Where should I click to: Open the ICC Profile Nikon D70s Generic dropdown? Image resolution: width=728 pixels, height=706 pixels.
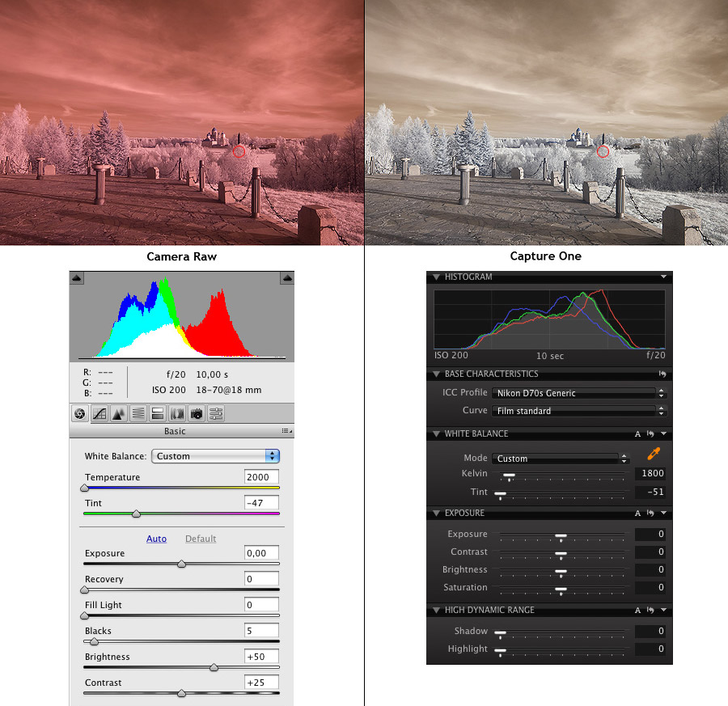(x=579, y=393)
